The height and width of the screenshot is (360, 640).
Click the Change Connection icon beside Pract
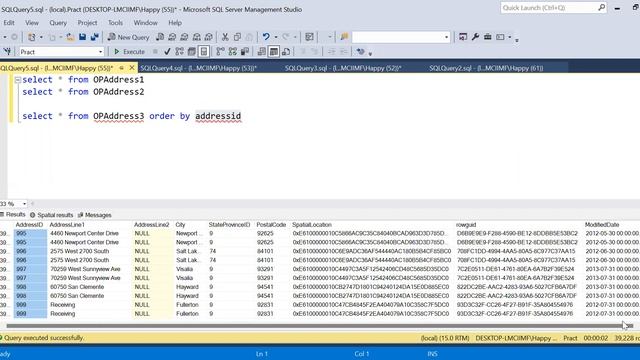tap(7, 51)
